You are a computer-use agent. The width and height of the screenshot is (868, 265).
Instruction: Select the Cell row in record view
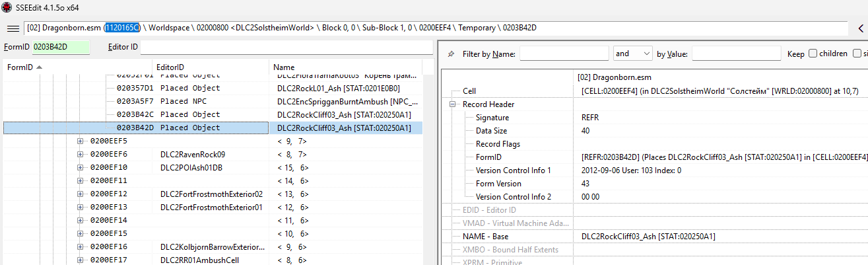coord(653,91)
